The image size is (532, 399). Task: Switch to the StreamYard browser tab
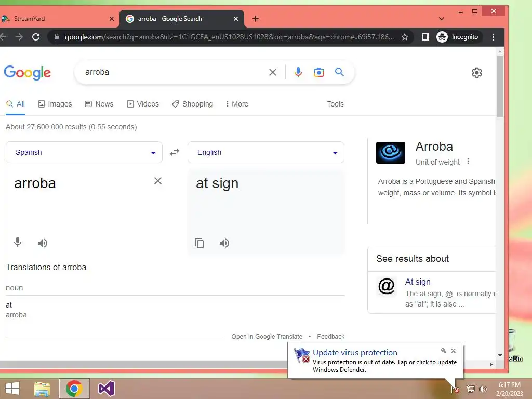coord(57,19)
